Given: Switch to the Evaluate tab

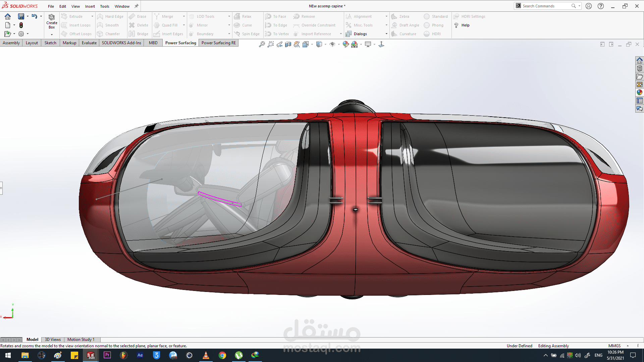Looking at the screenshot, I should pos(89,43).
